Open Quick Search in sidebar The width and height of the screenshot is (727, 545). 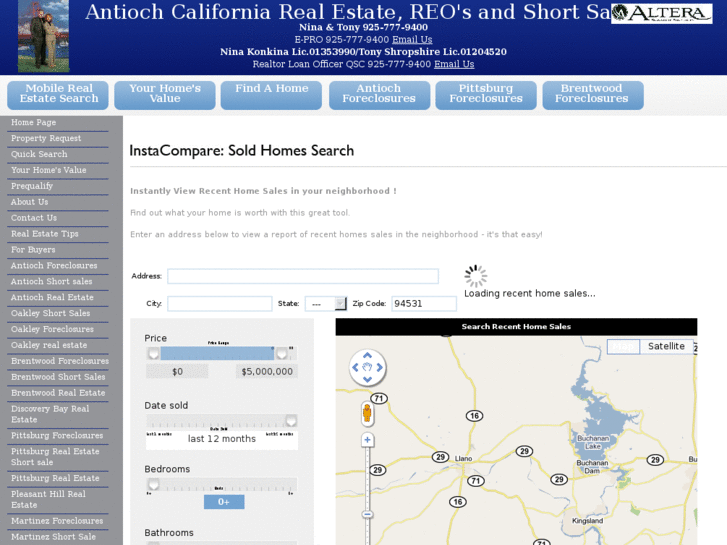(x=39, y=154)
